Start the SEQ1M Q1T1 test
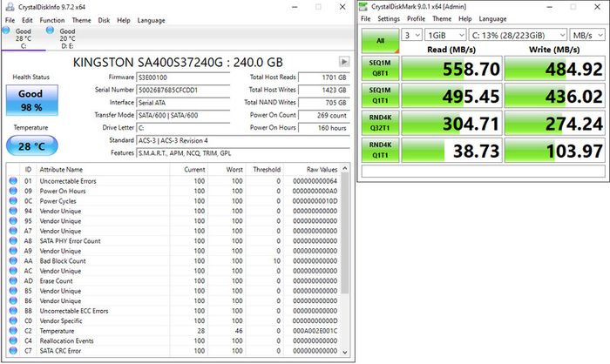610x364 pixels. [380, 95]
